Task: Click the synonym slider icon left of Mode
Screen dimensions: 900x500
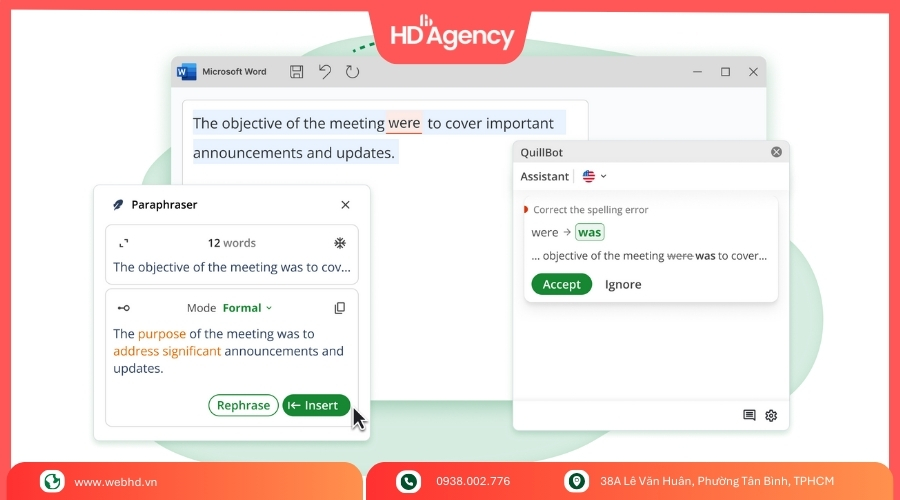Action: pyautogui.click(x=123, y=308)
